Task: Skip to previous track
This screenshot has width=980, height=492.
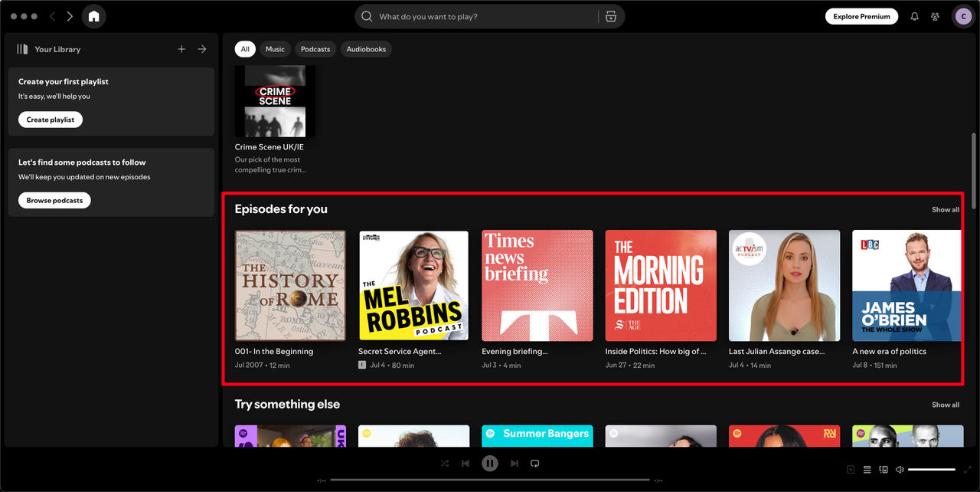Action: point(465,463)
